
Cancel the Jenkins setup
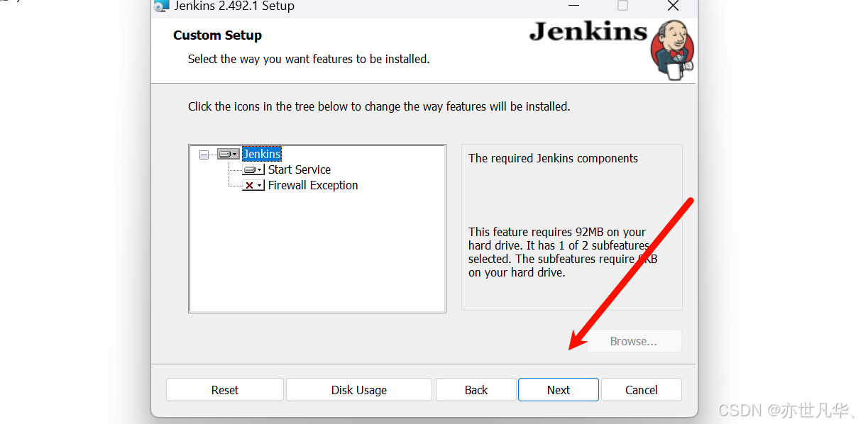[642, 390]
